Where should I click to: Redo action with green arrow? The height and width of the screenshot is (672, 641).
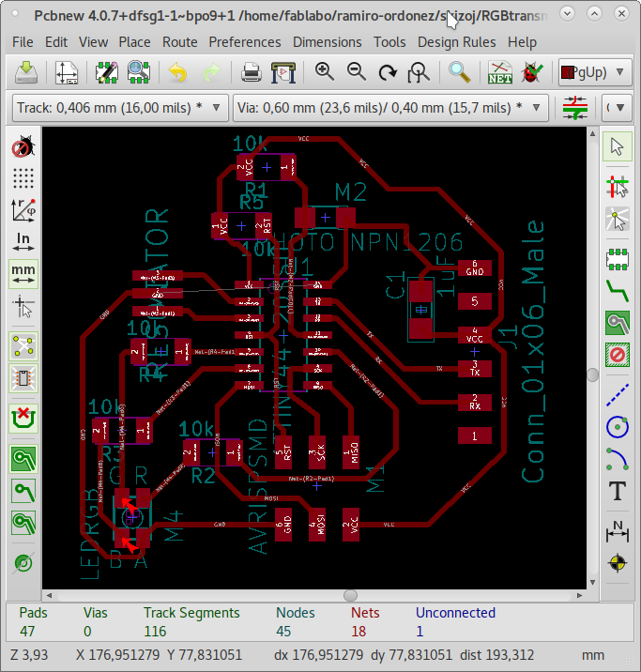(x=211, y=72)
